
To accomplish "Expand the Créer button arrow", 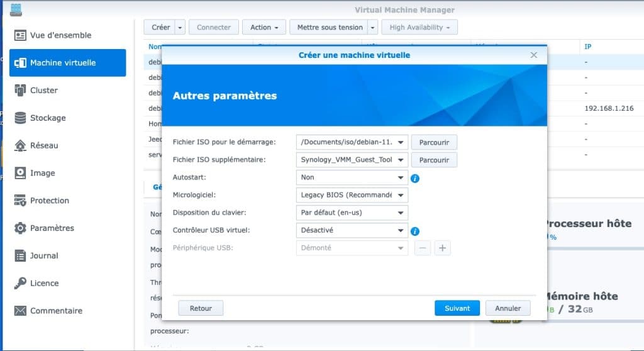I will coord(180,28).
